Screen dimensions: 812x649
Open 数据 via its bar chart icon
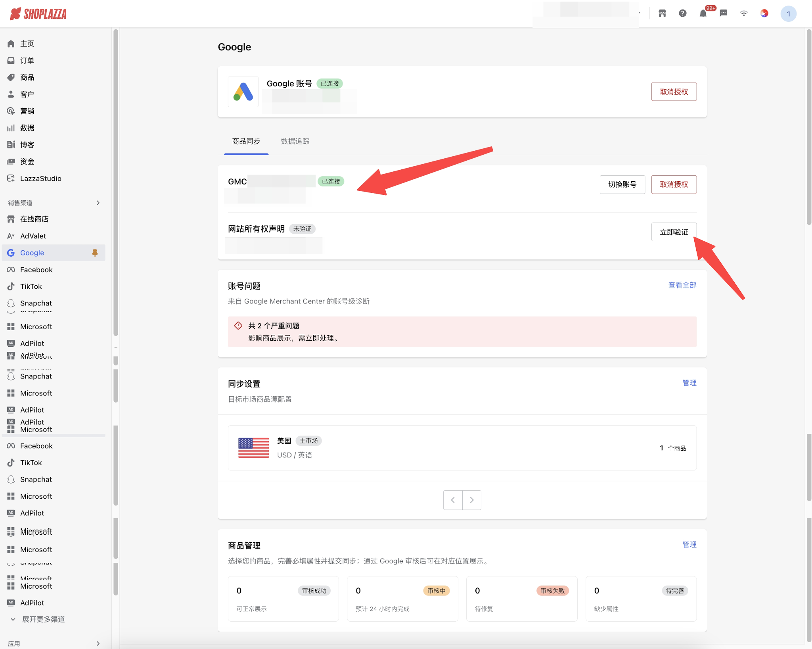[x=11, y=128]
